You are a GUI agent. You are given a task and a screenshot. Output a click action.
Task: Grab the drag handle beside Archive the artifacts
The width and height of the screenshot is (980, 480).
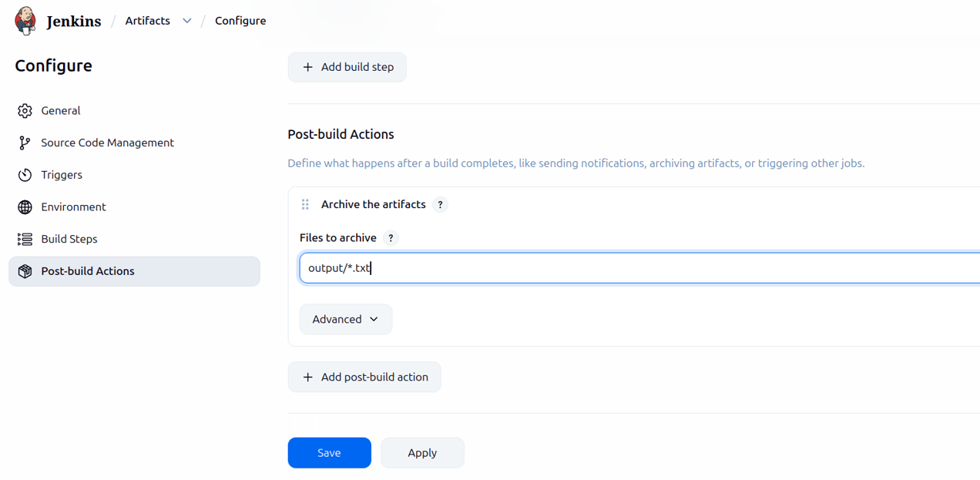(305, 204)
